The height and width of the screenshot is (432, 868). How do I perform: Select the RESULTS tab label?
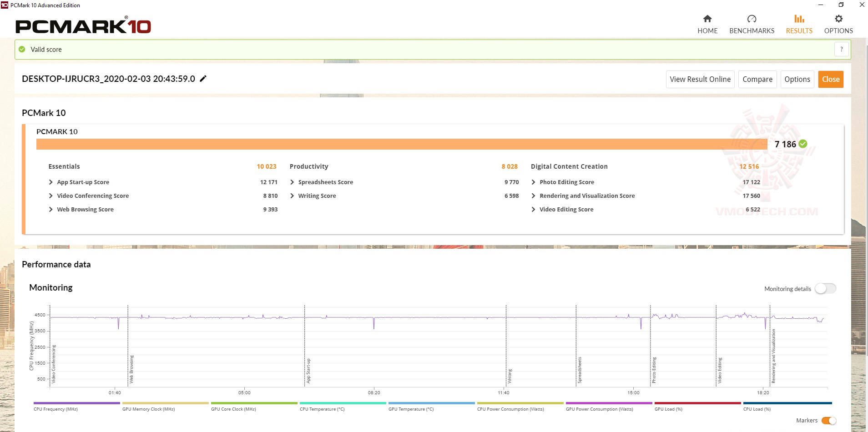(x=799, y=30)
